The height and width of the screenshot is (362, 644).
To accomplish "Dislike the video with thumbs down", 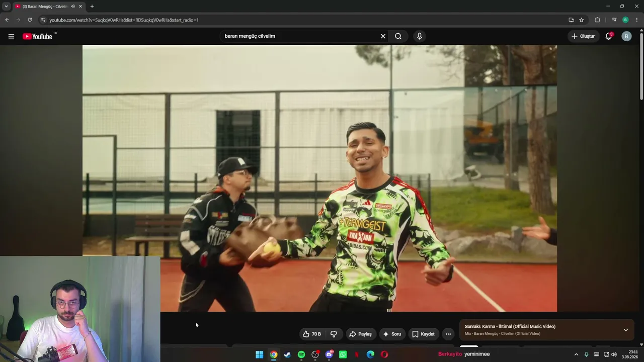I will tap(334, 334).
